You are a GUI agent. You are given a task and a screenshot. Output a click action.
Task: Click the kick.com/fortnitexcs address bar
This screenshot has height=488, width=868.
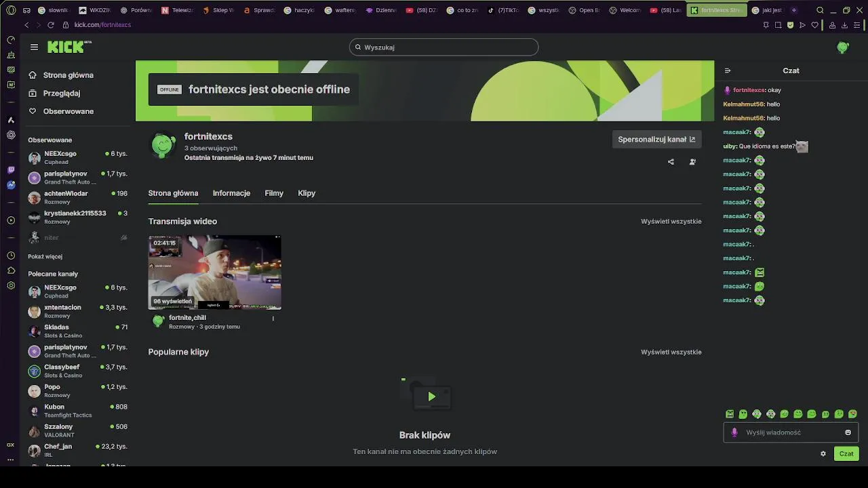(x=102, y=25)
